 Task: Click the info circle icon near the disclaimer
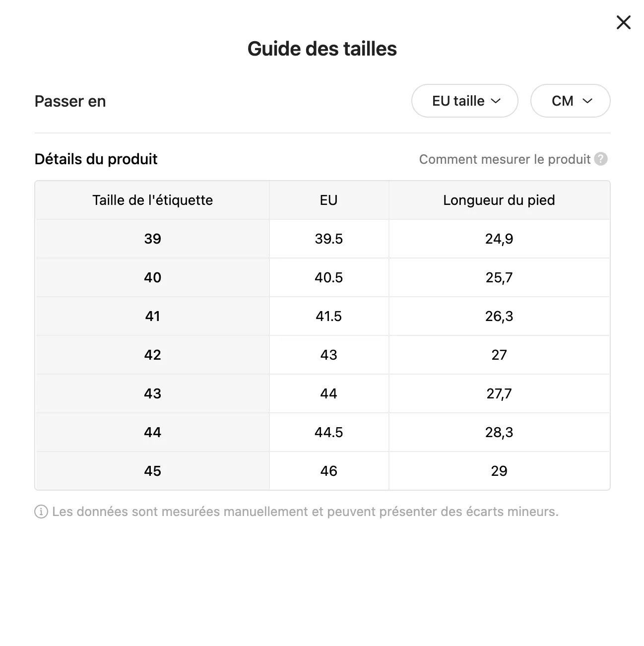[x=40, y=511]
